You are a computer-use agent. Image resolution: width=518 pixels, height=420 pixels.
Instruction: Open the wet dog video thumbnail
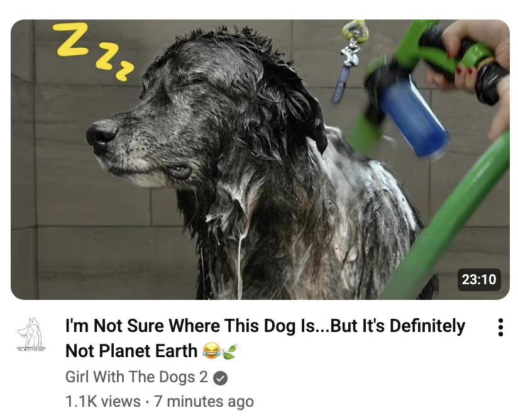[x=260, y=160]
